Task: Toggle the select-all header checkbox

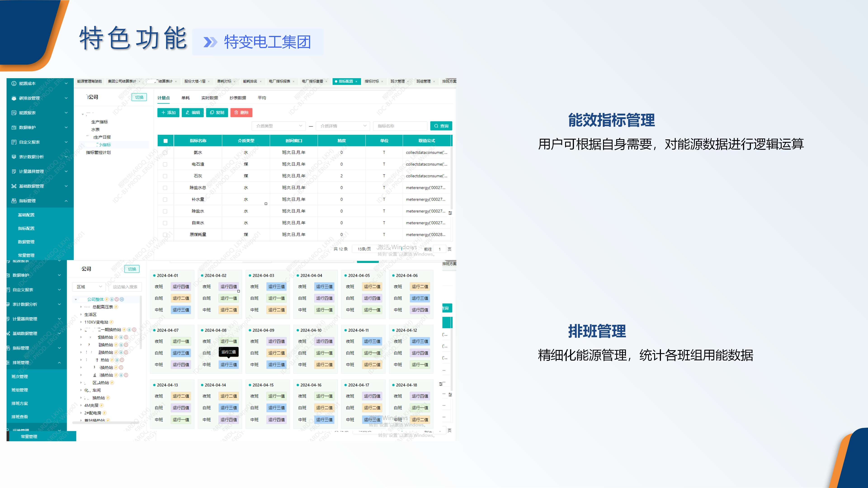Action: (165, 141)
